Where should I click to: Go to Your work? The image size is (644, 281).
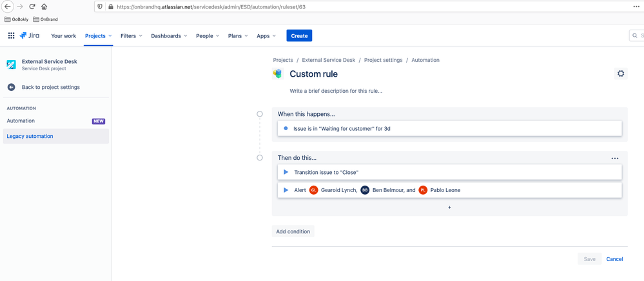pos(64,35)
